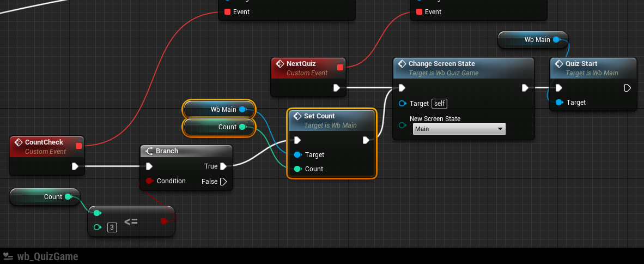Image resolution: width=644 pixels, height=264 pixels.
Task: Click the New Screen State input pin
Action: pos(402,125)
